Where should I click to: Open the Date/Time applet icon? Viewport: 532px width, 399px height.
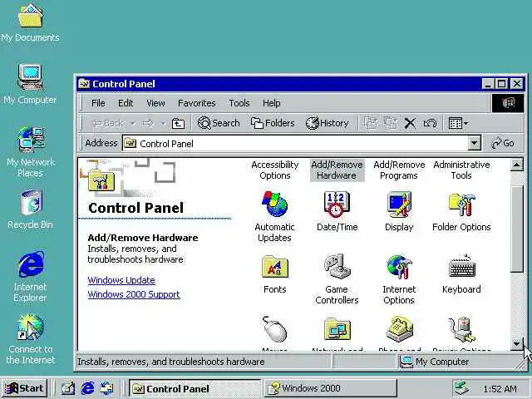(337, 204)
